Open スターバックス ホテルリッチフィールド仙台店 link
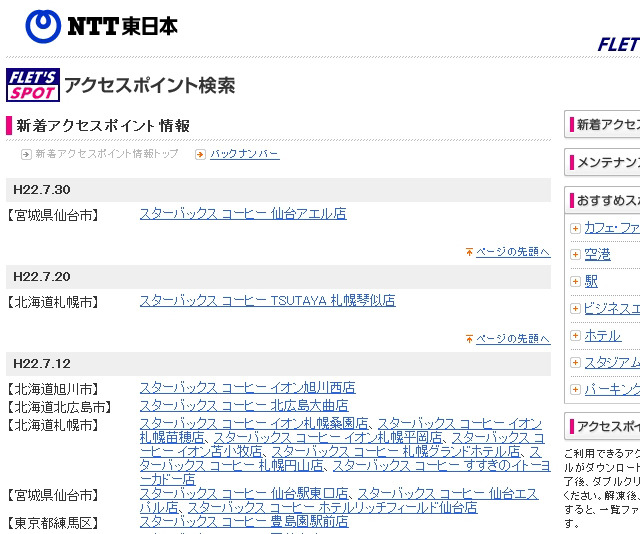The height and width of the screenshot is (534, 640). coord(332,507)
